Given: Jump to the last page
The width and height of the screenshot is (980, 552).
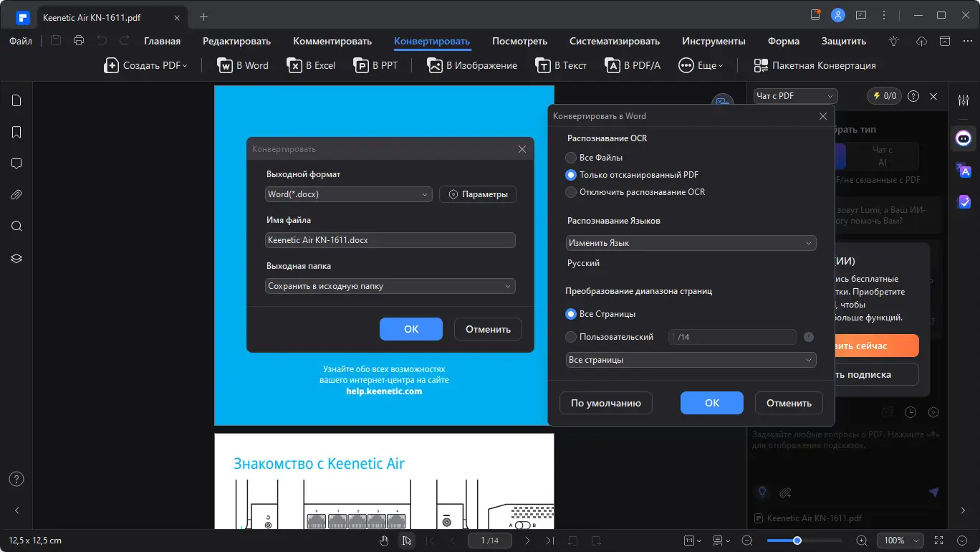Looking at the screenshot, I should point(549,541).
